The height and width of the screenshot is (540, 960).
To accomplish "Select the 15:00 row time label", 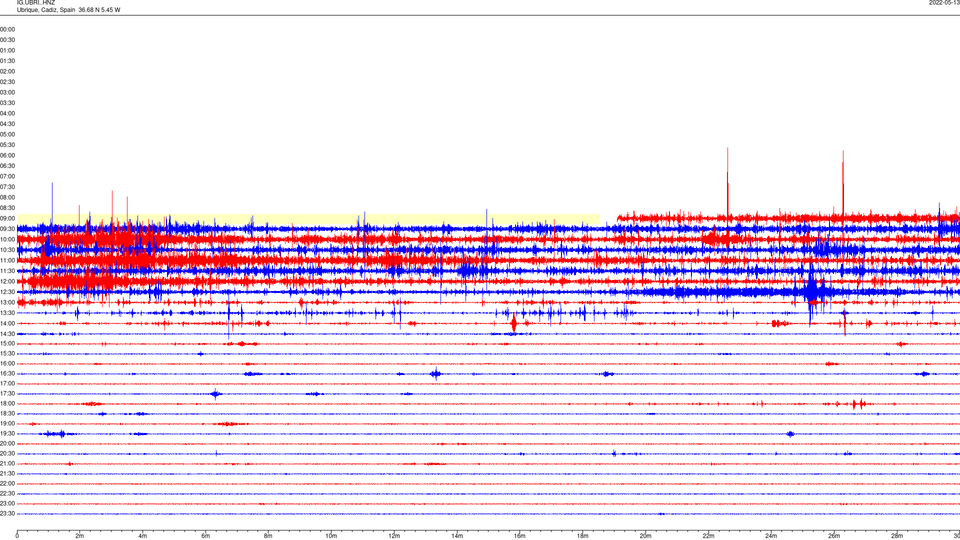I will point(7,343).
